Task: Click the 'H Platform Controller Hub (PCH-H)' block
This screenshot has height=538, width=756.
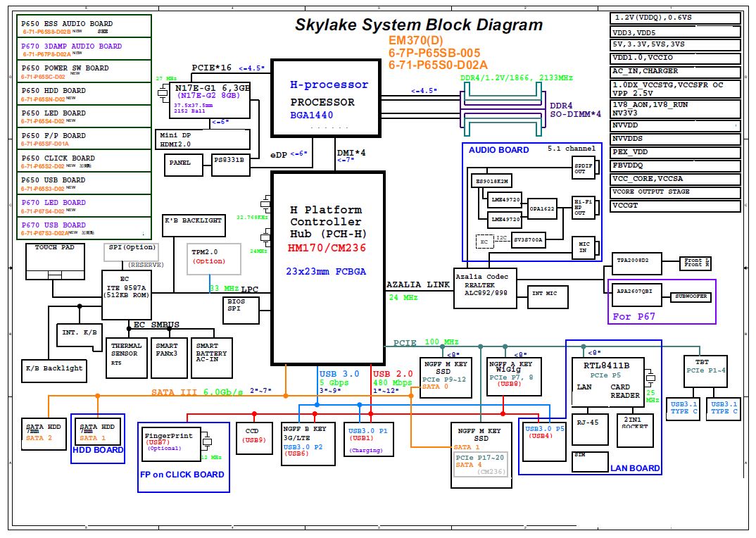Action: click(328, 268)
